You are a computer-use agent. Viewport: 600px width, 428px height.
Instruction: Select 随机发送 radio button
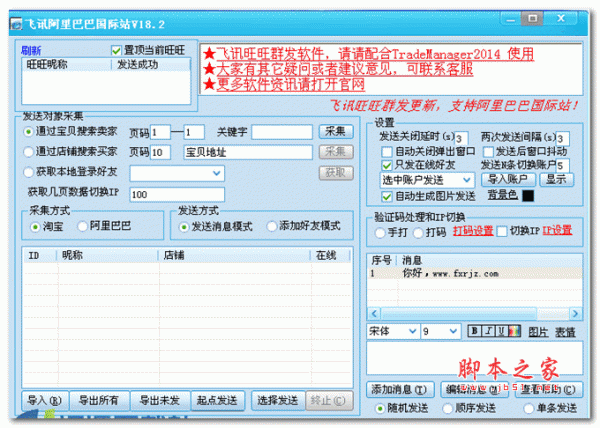click(380, 408)
